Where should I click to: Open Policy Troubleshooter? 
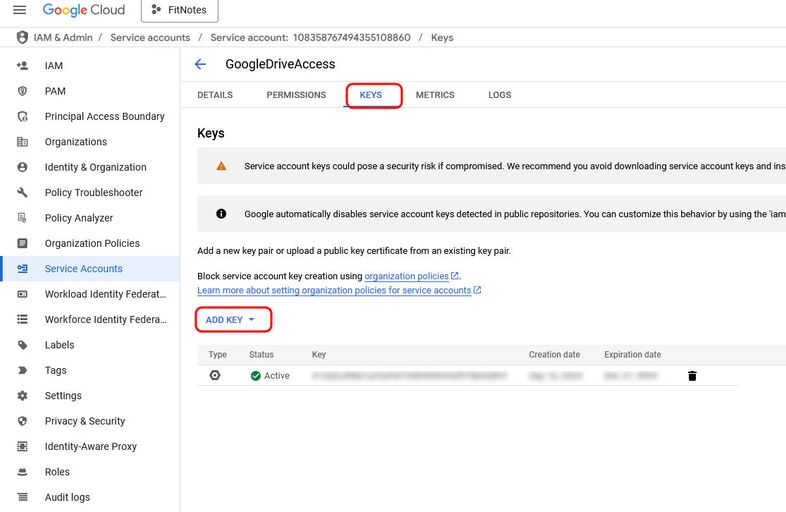(93, 193)
